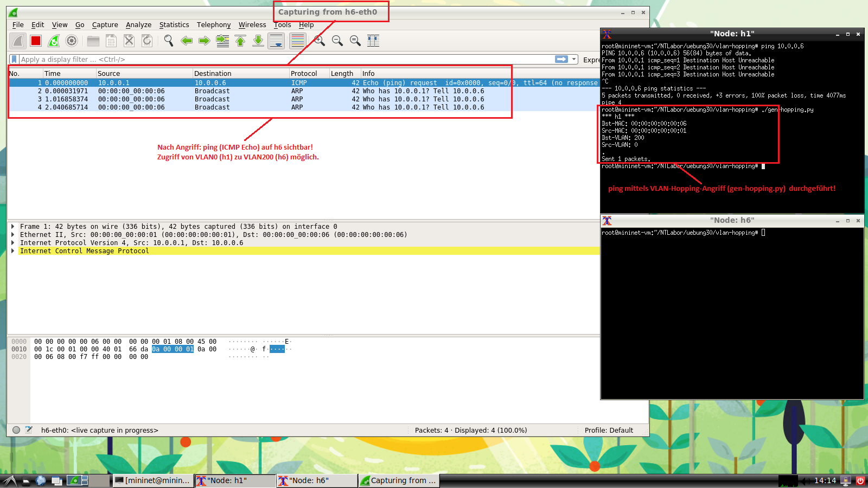Go to the first packet
The height and width of the screenshot is (488, 868).
tap(240, 41)
